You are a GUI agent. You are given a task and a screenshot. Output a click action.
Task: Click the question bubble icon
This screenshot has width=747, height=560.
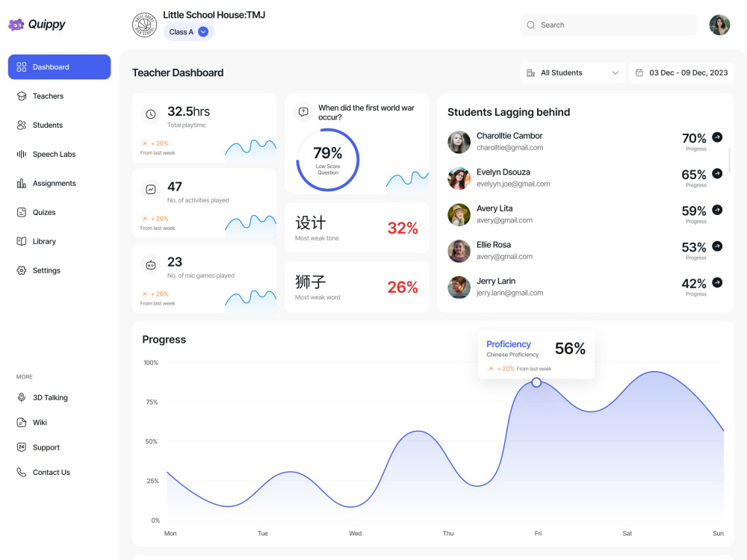(303, 112)
